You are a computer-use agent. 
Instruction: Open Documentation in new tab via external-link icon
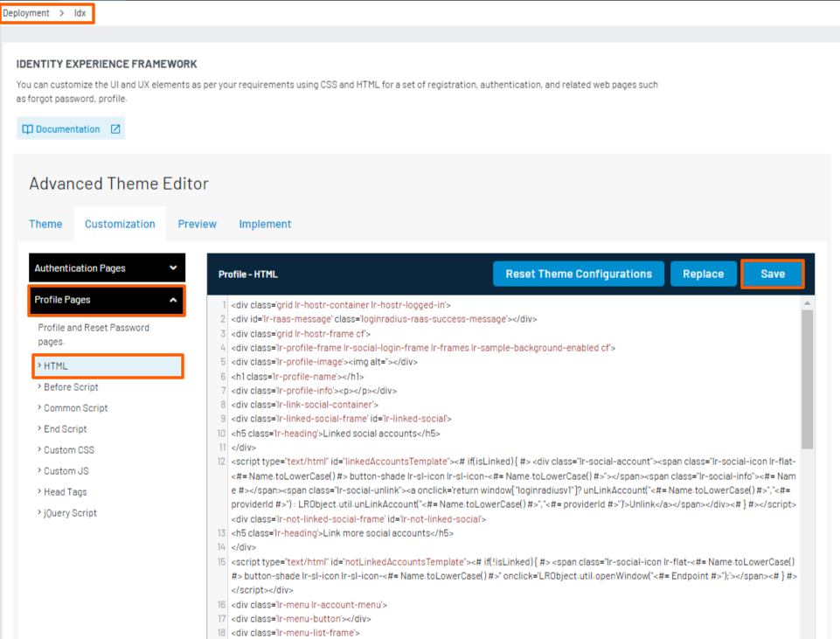click(115, 128)
